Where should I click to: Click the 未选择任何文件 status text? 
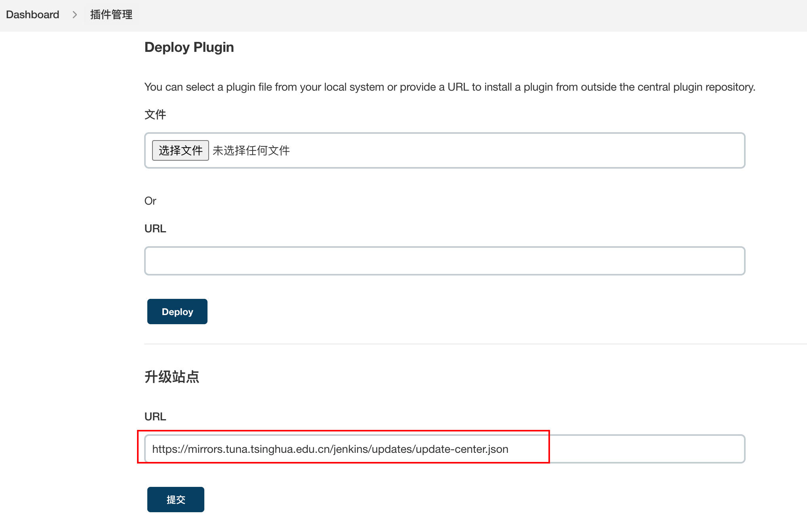click(251, 150)
